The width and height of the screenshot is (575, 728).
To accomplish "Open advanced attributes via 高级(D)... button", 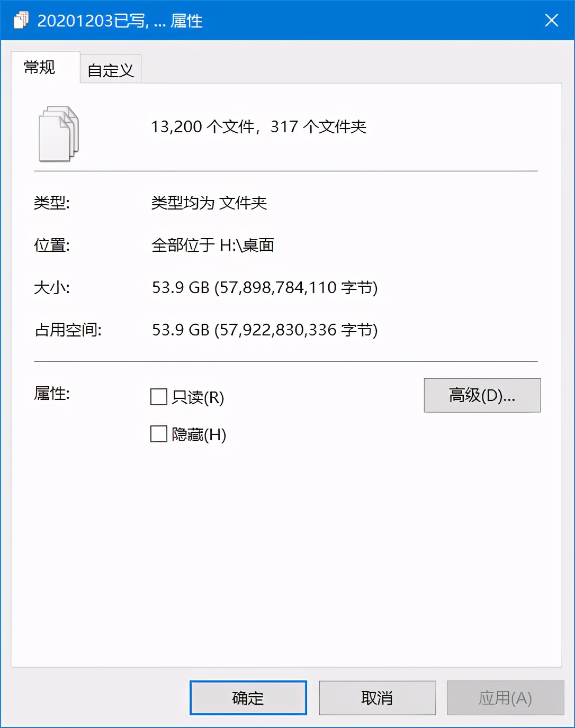I will pyautogui.click(x=482, y=395).
